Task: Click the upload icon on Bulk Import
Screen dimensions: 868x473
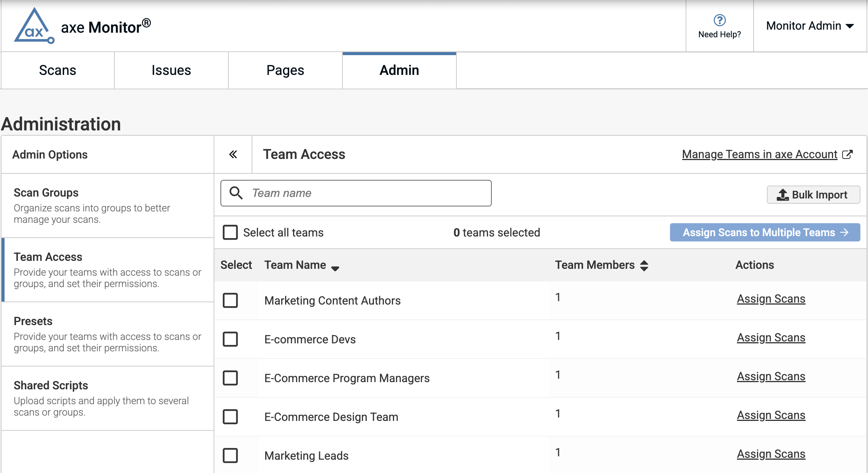Action: point(782,195)
